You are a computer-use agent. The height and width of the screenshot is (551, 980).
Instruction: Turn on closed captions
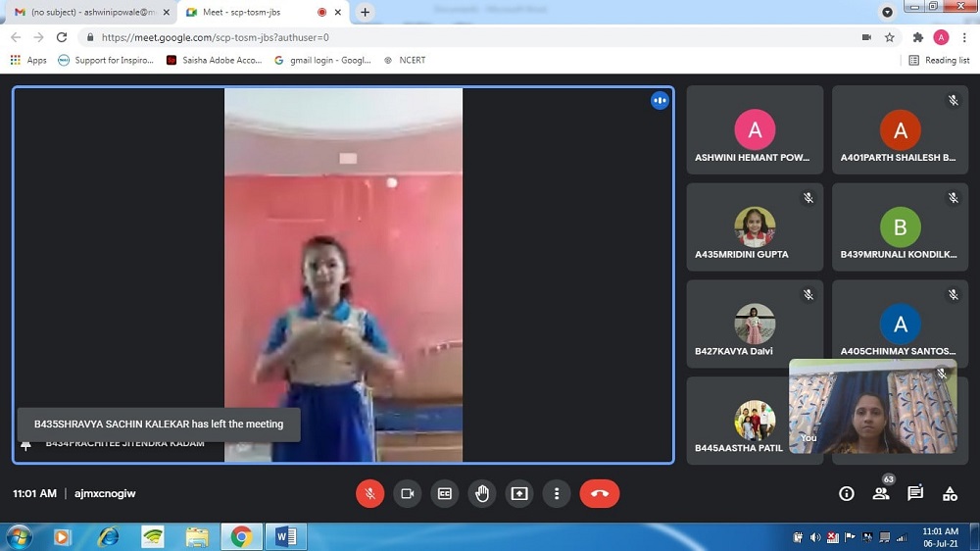[x=444, y=493]
